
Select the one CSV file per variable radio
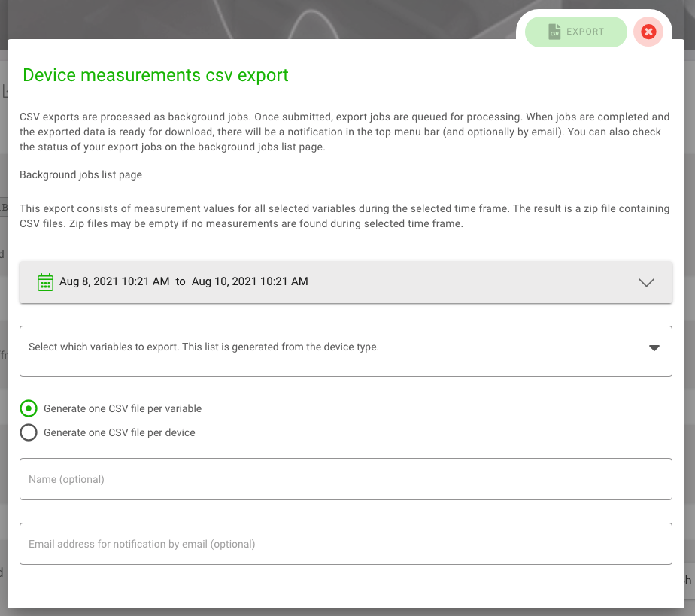point(29,408)
